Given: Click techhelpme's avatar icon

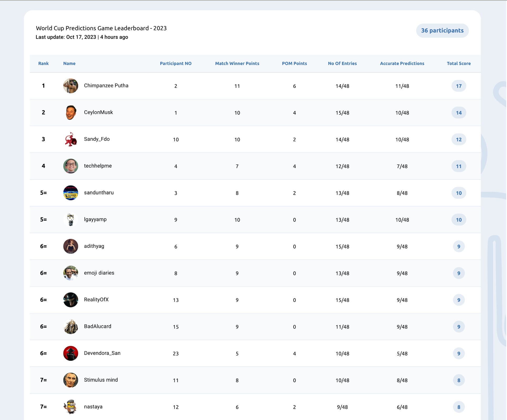Looking at the screenshot, I should click(x=71, y=166).
